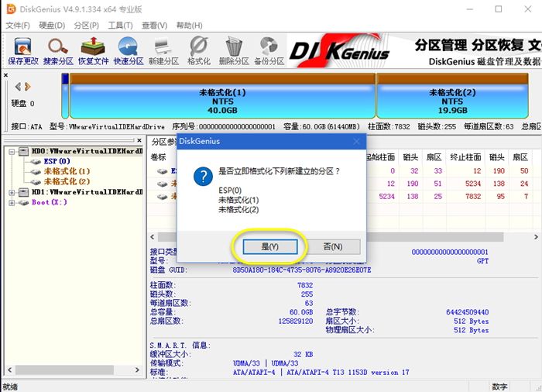Close the disk map panel with X
Viewport: 542px width, 392px height.
click(5, 74)
